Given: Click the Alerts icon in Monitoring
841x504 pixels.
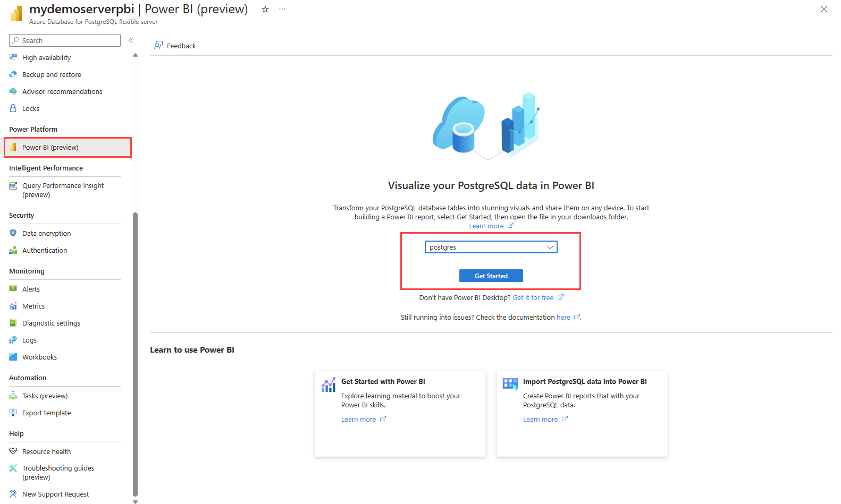Looking at the screenshot, I should coord(13,289).
